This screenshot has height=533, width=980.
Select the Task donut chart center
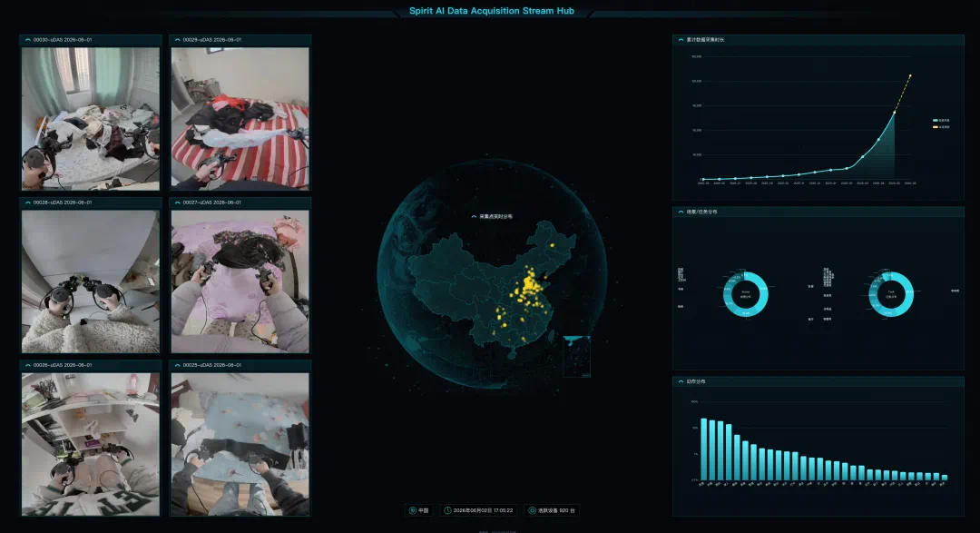(891, 294)
